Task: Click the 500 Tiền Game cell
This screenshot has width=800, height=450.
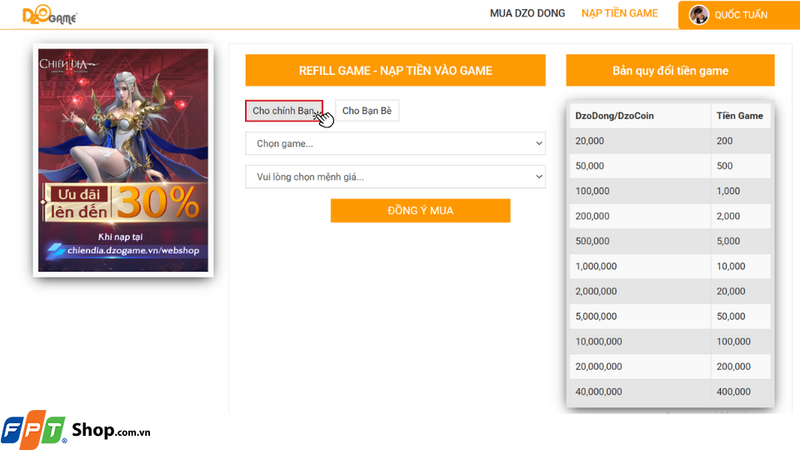Action: (741, 166)
